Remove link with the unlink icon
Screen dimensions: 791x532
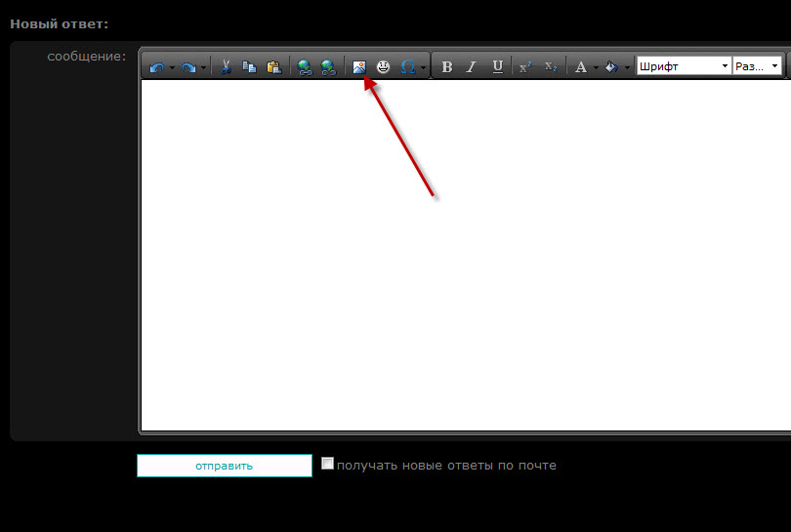328,67
